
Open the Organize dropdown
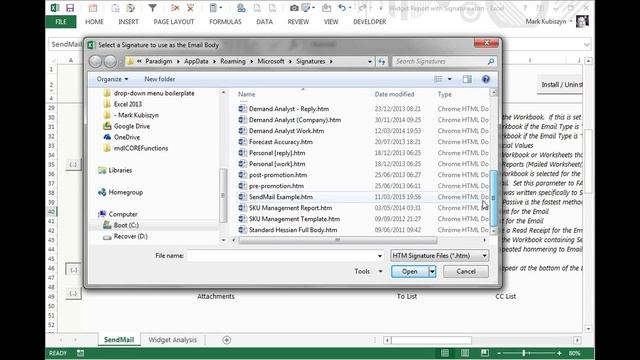[x=112, y=79]
